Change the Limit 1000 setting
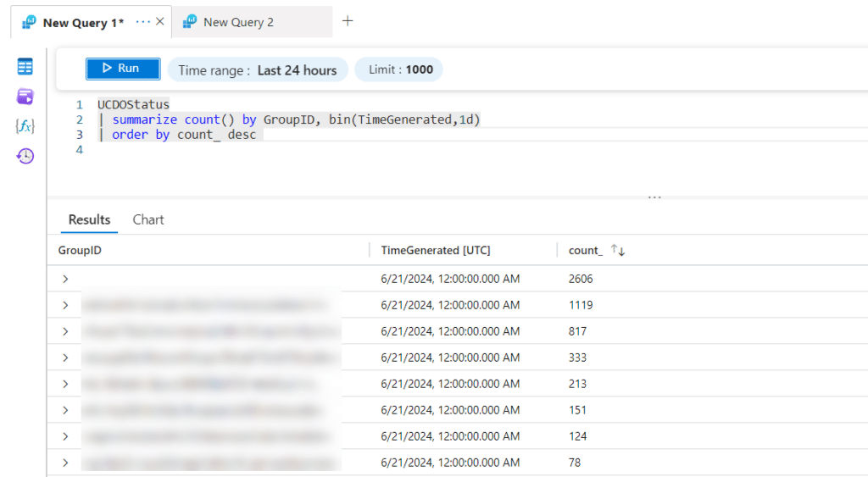868x477 pixels. (x=398, y=69)
